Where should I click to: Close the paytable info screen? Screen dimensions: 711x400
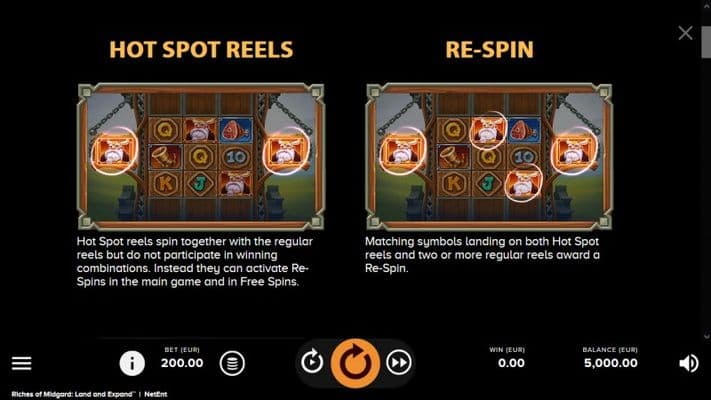tap(685, 33)
